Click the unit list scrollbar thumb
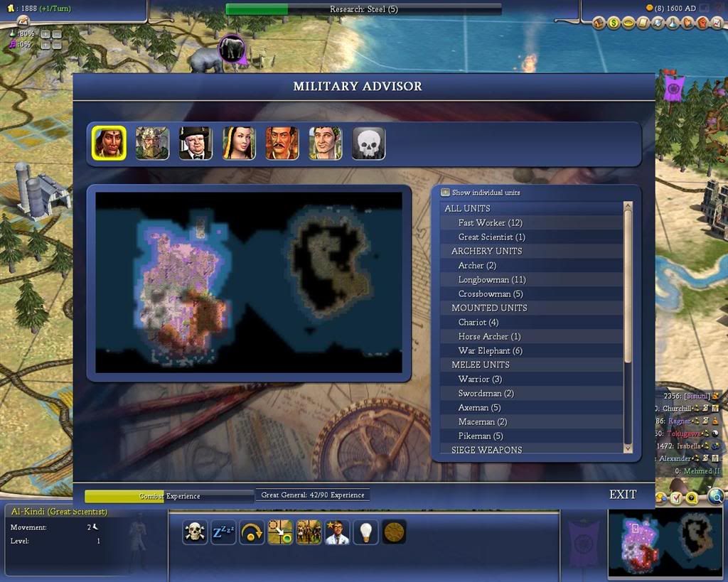728x582 pixels. [628, 286]
